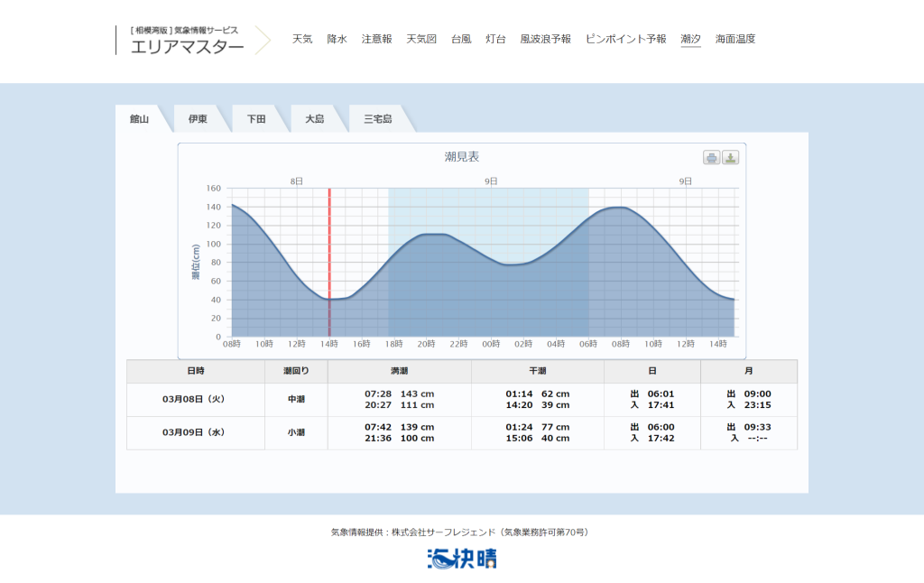Open the 海面温度 page

click(735, 40)
